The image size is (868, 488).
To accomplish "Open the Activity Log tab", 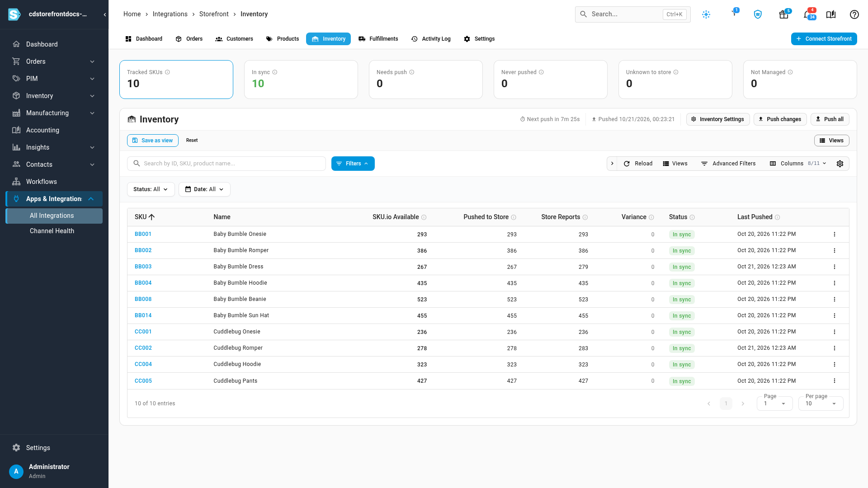I will coord(431,39).
